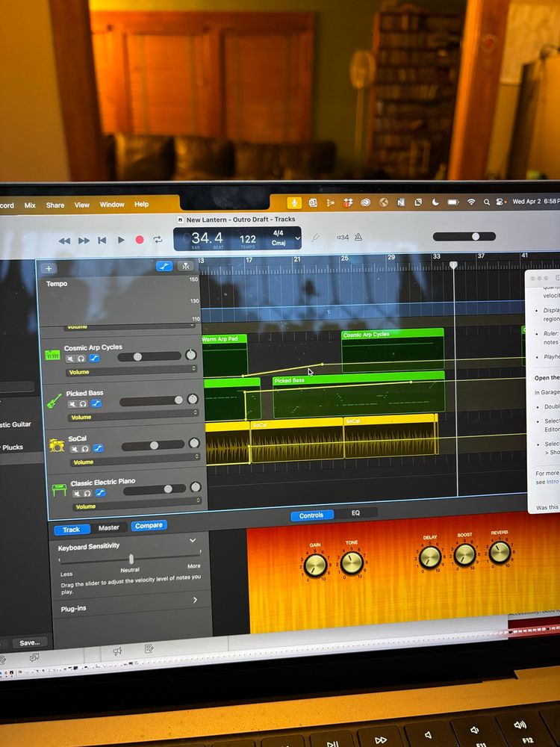This screenshot has height=747, width=560.
Task: Adjust the Picked Bass volume slider
Action: click(152, 401)
